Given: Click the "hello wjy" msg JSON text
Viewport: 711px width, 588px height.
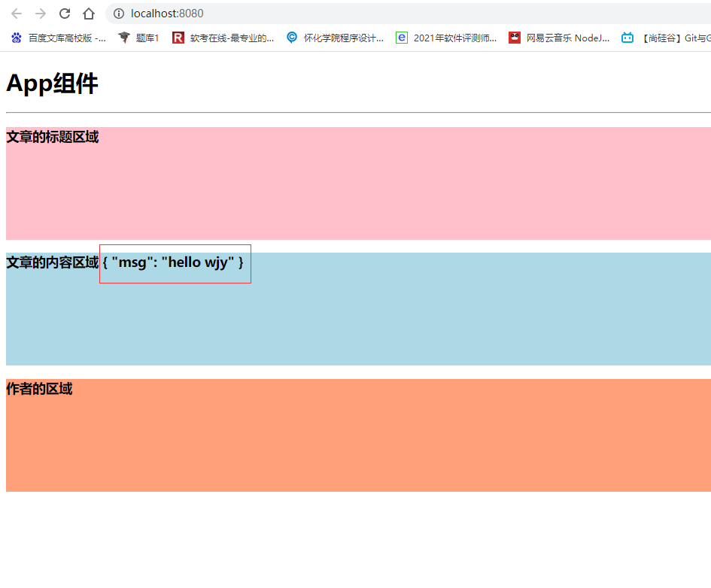Looking at the screenshot, I should [x=173, y=262].
